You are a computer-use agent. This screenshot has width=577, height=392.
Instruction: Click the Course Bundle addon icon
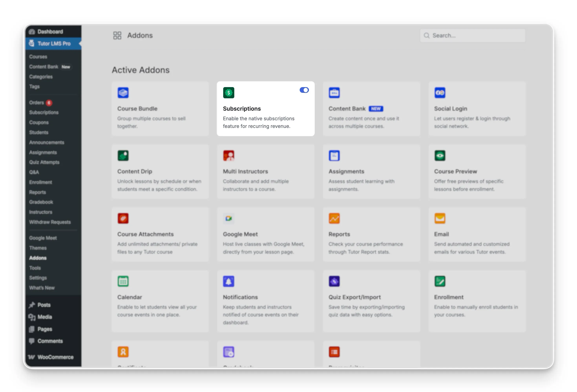click(x=123, y=92)
